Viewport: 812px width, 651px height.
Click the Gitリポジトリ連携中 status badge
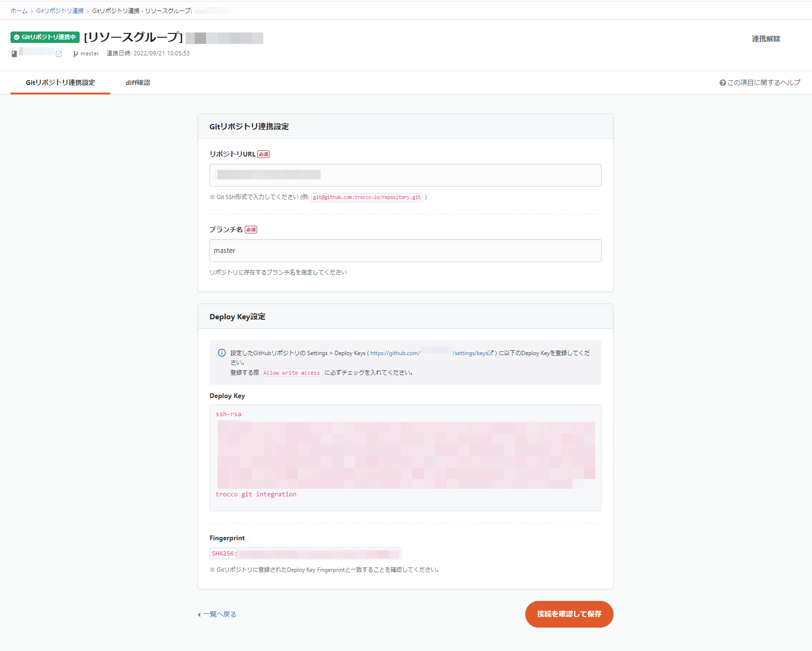pos(45,37)
